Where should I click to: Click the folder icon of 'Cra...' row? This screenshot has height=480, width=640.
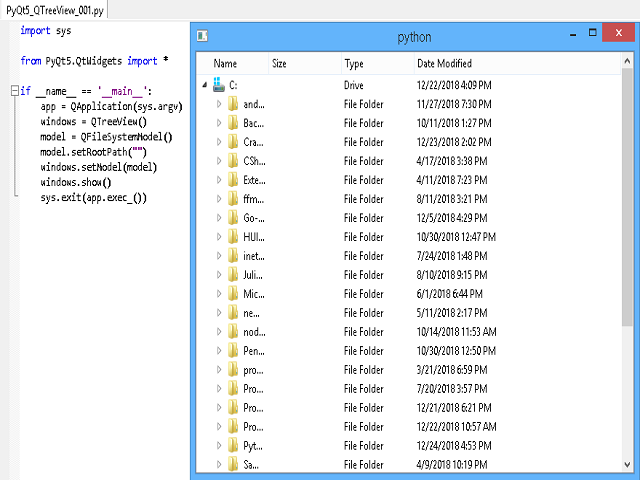pos(233,142)
